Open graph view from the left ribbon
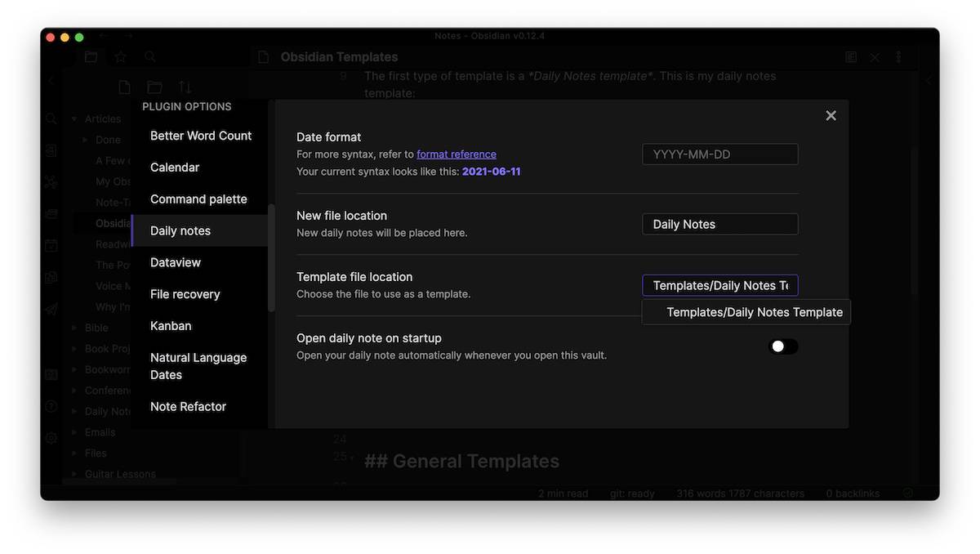Image resolution: width=980 pixels, height=554 pixels. point(51,182)
